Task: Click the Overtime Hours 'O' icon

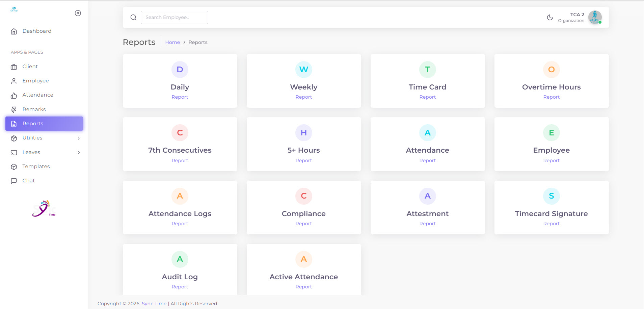Action: (551, 70)
